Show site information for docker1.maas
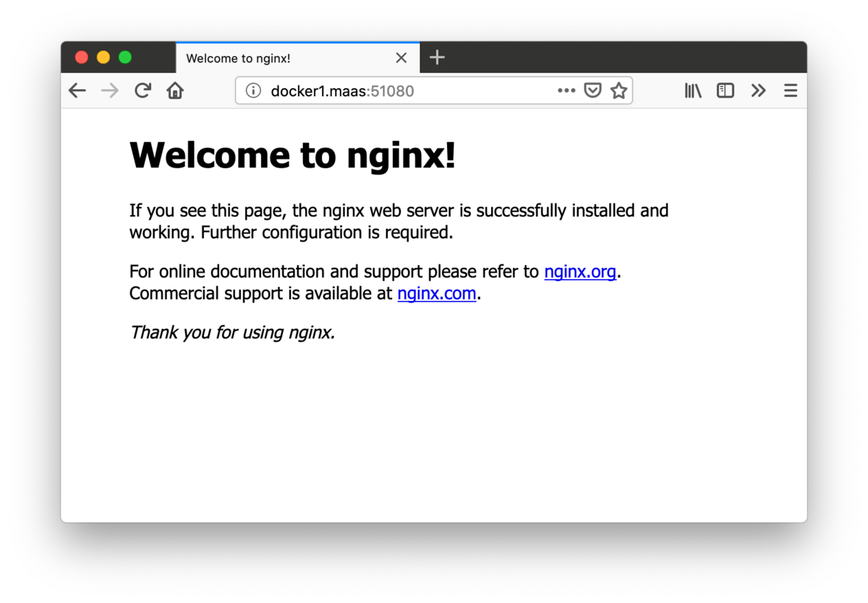Image resolution: width=868 pixels, height=603 pixels. (x=253, y=90)
